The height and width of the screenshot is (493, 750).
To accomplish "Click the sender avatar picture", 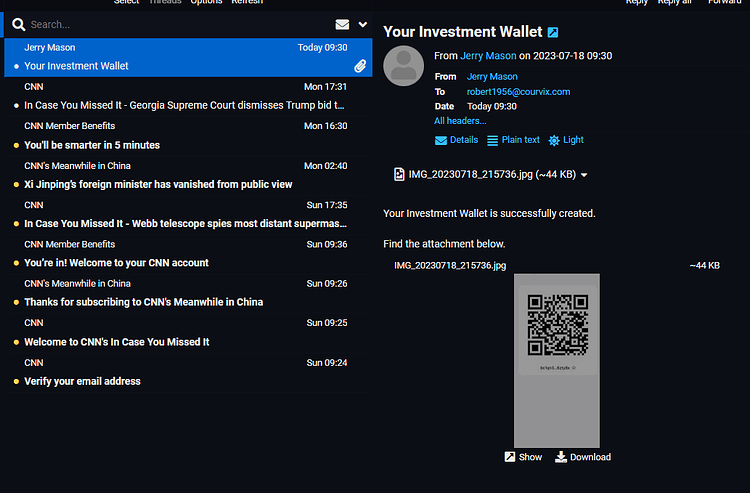I will 403,66.
